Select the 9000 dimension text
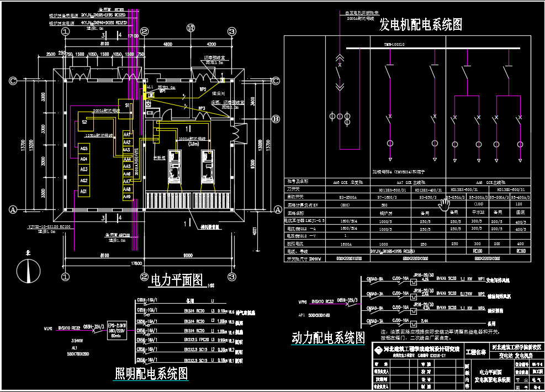Viewport: 545px width, 392px height. click(188, 256)
